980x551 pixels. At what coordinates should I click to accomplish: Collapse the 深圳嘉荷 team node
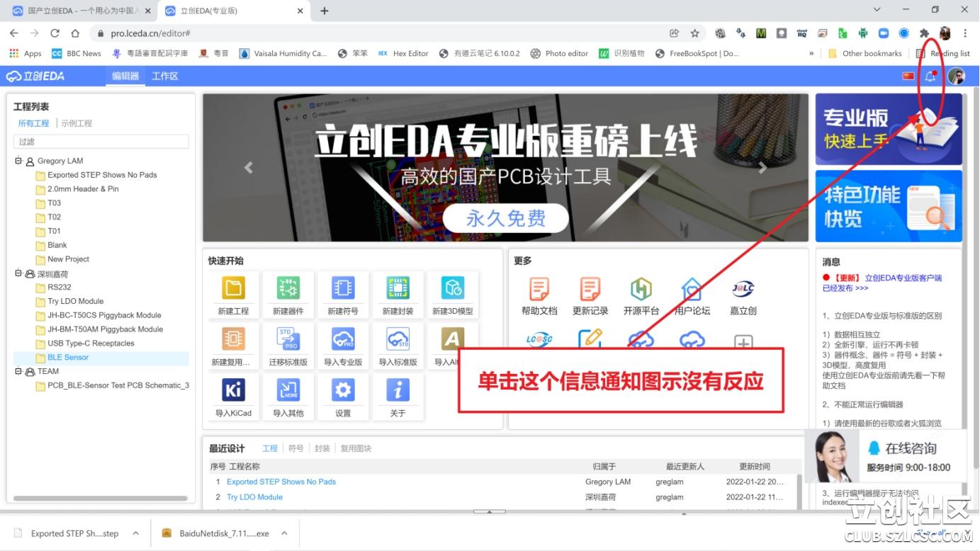pyautogui.click(x=18, y=273)
